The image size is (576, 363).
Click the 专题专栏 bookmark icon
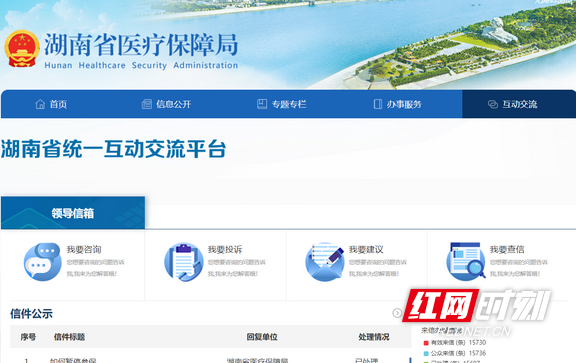pyautogui.click(x=262, y=104)
